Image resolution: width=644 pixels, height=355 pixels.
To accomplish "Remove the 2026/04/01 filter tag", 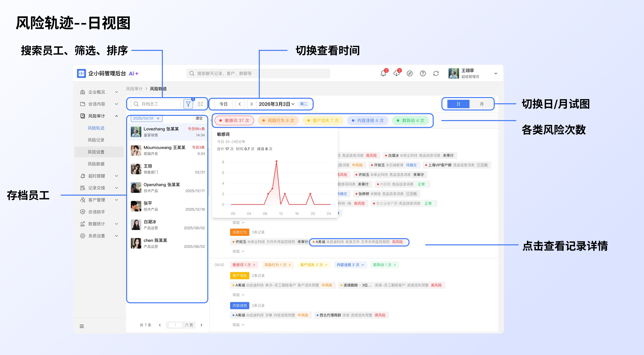I will pyautogui.click(x=158, y=118).
